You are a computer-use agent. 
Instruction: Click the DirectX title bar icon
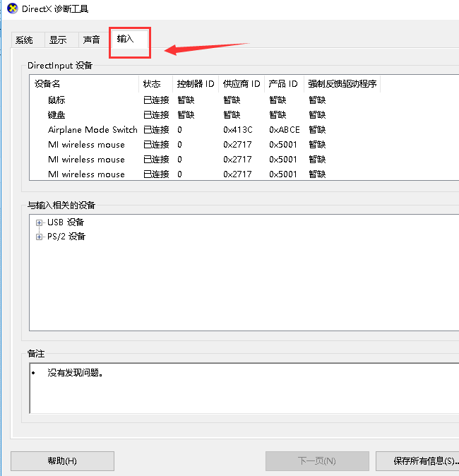[x=12, y=9]
